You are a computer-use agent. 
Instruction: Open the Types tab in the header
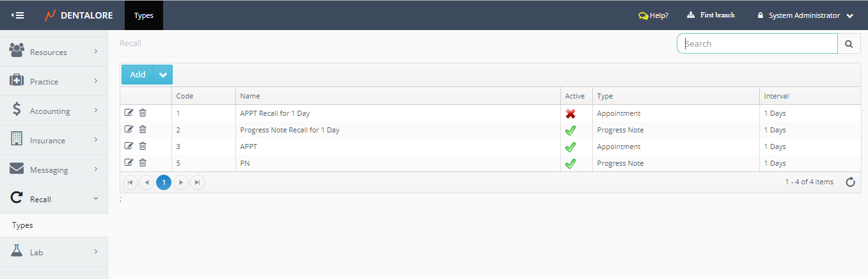click(144, 15)
